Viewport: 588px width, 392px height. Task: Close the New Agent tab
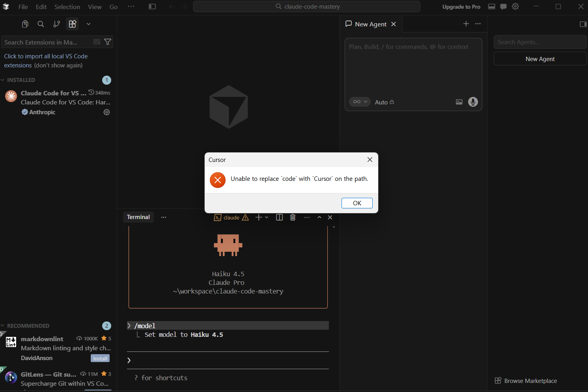coord(394,24)
